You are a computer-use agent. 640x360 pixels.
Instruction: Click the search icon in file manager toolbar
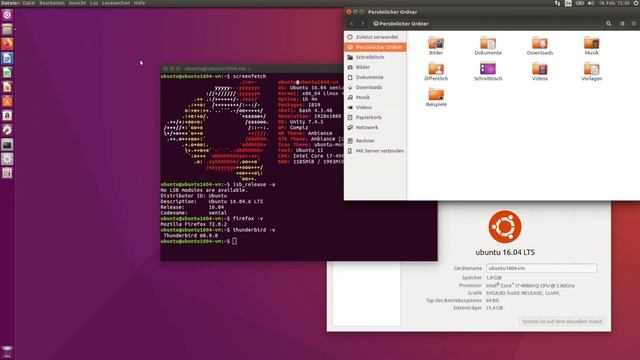(608, 24)
